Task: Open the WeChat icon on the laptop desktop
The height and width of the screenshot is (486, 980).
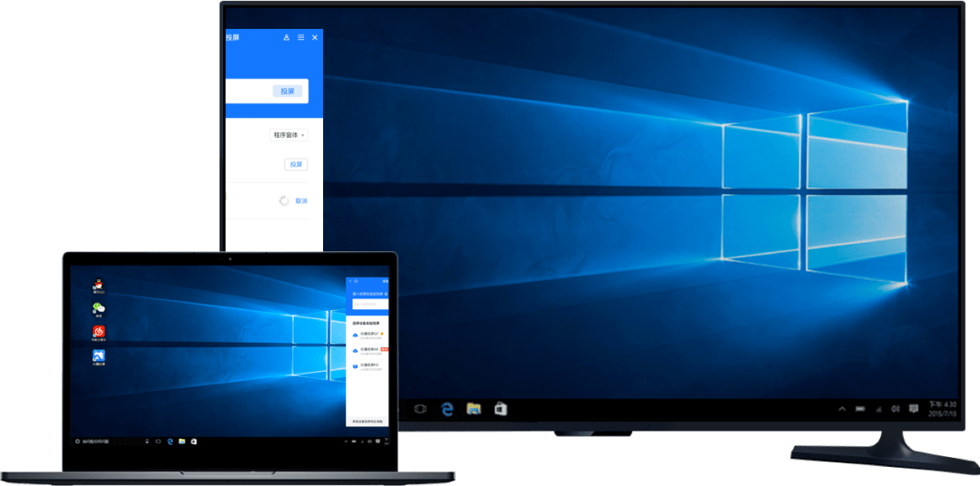Action: pos(99,309)
